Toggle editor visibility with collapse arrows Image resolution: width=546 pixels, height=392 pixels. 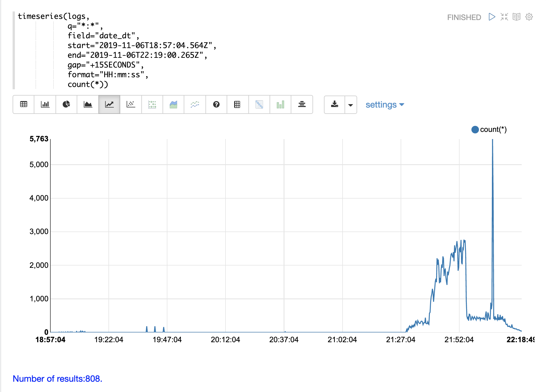click(x=504, y=17)
